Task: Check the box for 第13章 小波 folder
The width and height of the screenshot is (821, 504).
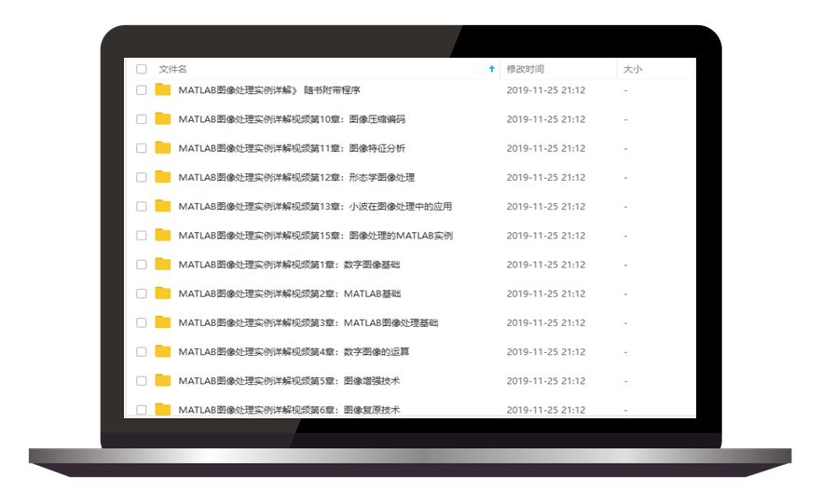Action: pyautogui.click(x=142, y=206)
